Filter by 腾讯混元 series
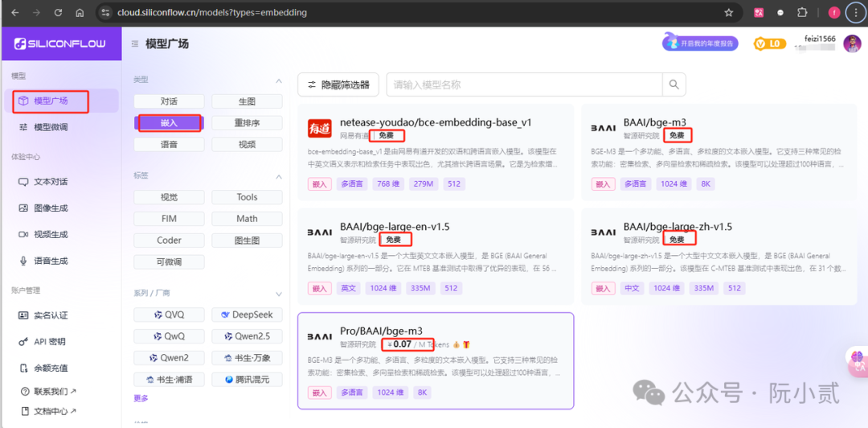The image size is (868, 428). point(247,380)
